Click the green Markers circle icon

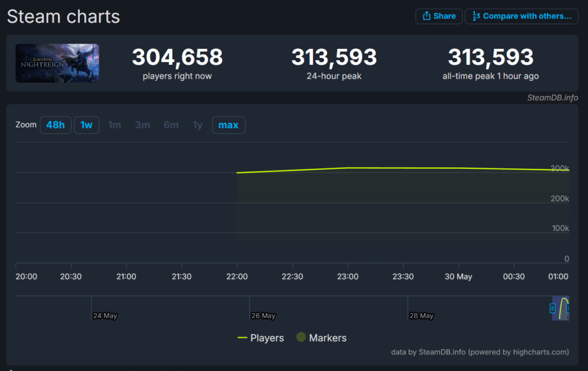tap(301, 337)
